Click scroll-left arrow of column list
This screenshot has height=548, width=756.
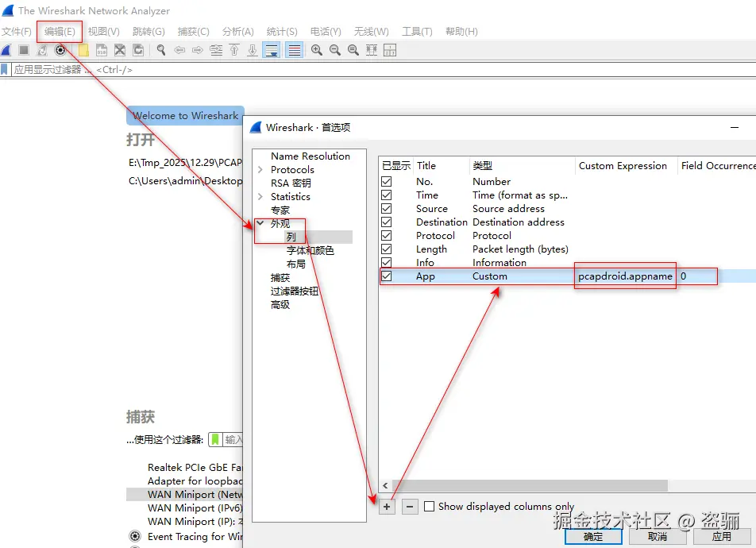[x=385, y=485]
